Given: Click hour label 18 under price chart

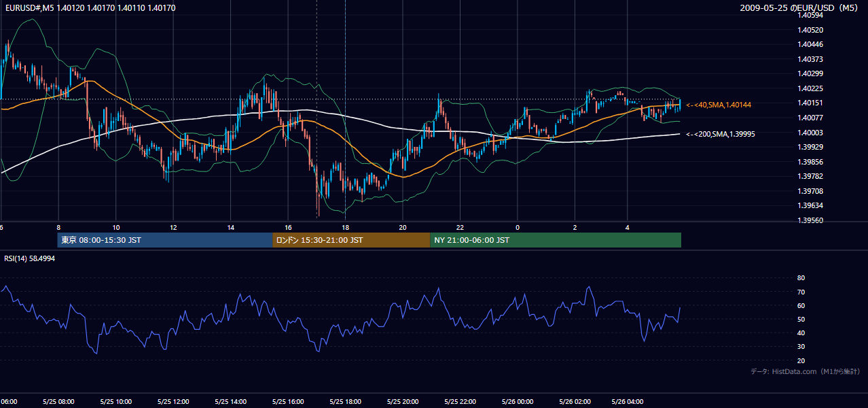Looking at the screenshot, I should click(345, 228).
